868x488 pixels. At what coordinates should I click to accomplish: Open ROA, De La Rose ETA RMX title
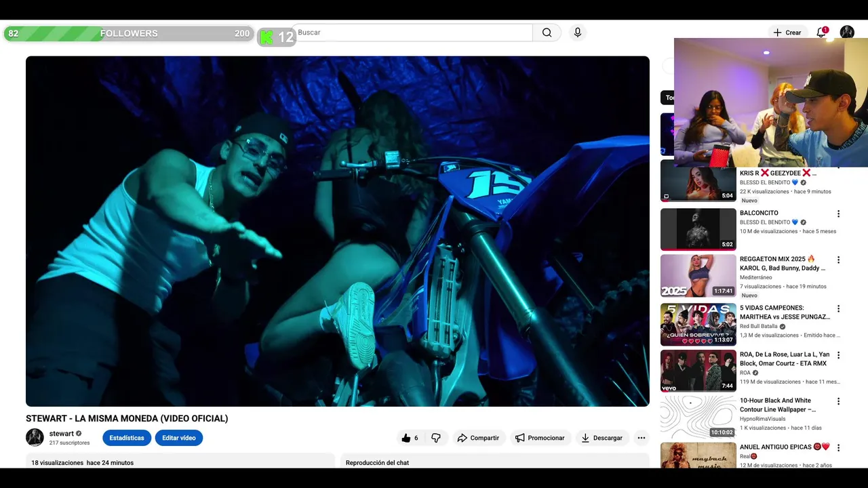[785, 359]
